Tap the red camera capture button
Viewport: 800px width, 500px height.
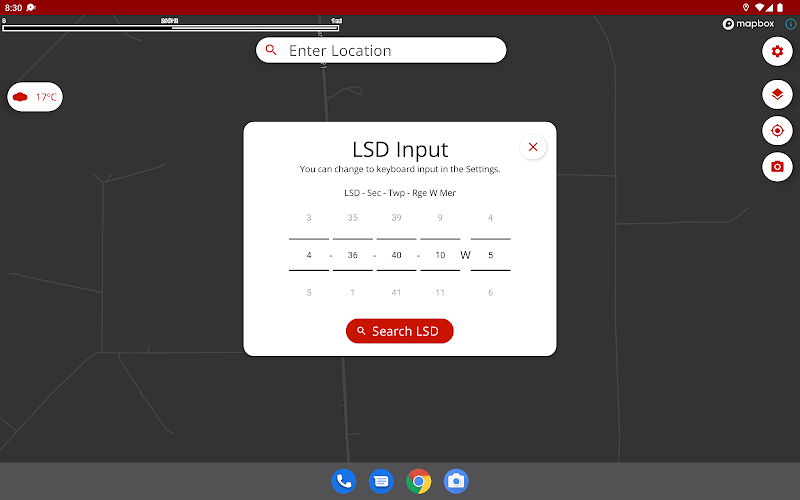click(x=777, y=167)
